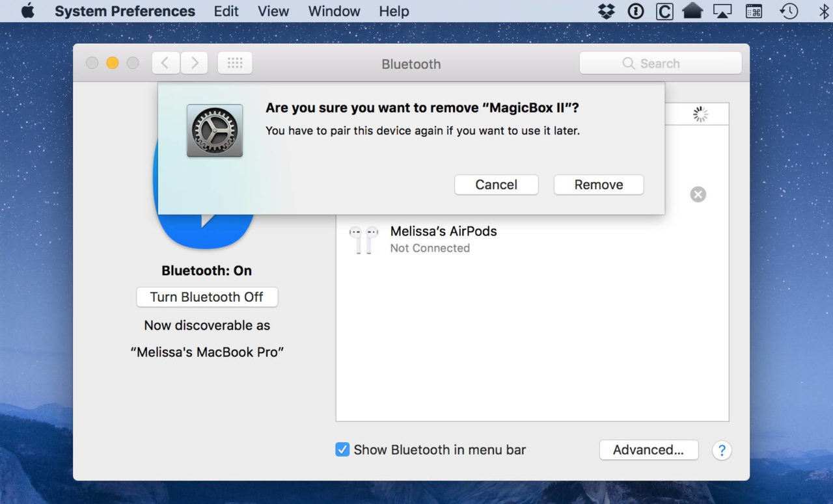Click the Bluetooth window title
Viewport: 833px width, 504px height.
pos(411,64)
